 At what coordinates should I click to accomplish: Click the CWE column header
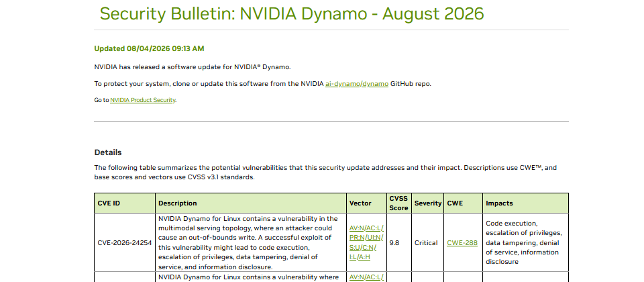coord(464,203)
